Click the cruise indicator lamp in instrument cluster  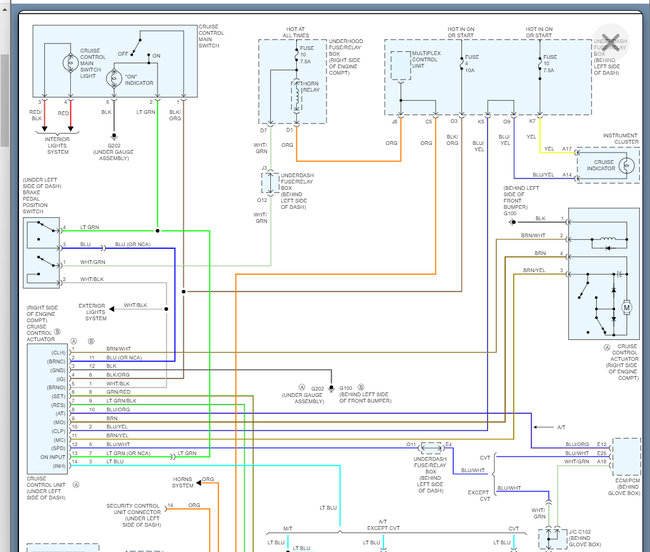(626, 165)
